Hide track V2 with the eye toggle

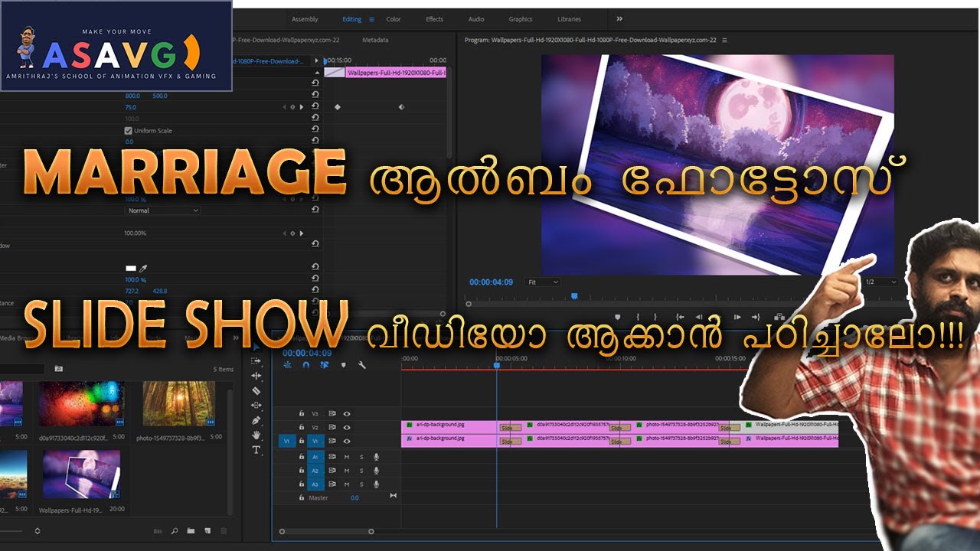347,427
